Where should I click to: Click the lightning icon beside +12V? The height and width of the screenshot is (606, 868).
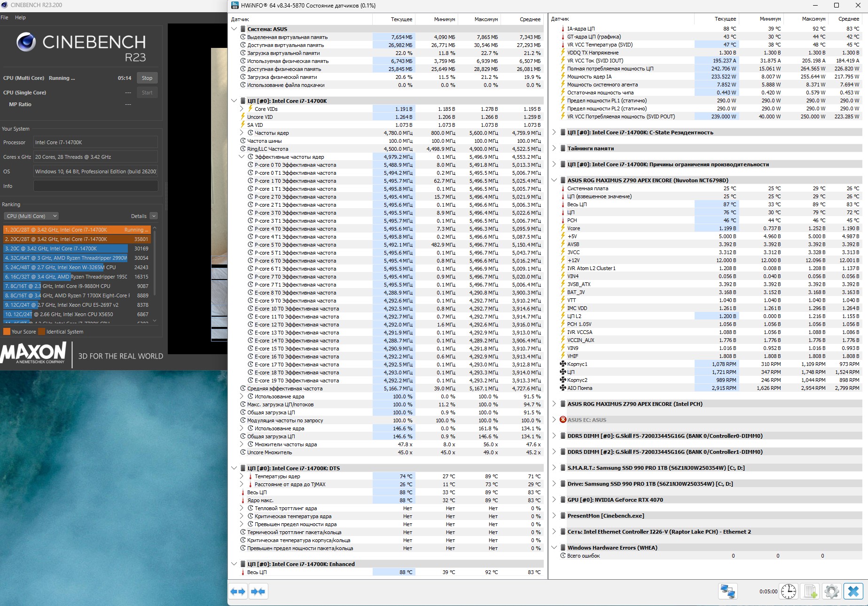(563, 260)
